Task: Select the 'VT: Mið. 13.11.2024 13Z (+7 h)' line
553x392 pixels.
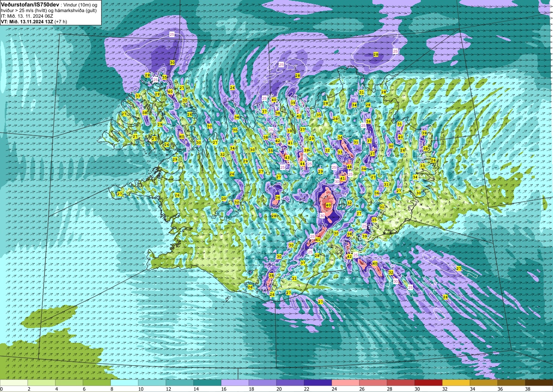Action: [34, 21]
